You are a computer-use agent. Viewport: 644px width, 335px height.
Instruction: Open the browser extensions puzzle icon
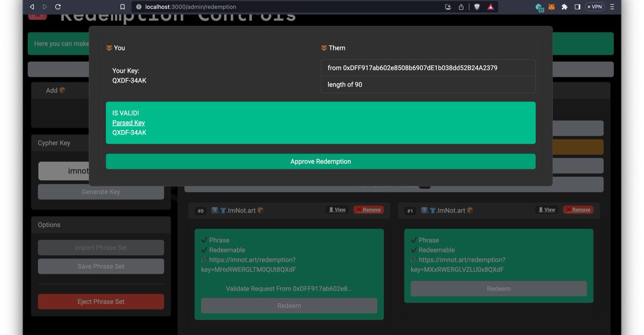565,7
